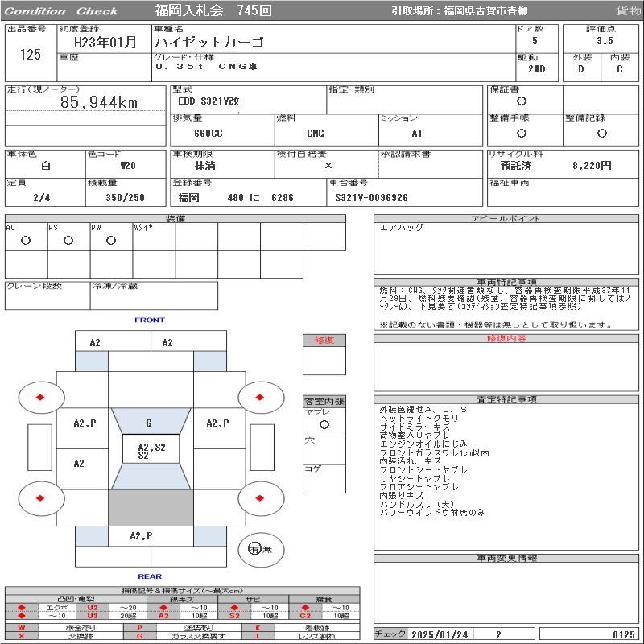Click the Condition Check header title
Viewport: 644px width, 644px height.
tap(61, 11)
